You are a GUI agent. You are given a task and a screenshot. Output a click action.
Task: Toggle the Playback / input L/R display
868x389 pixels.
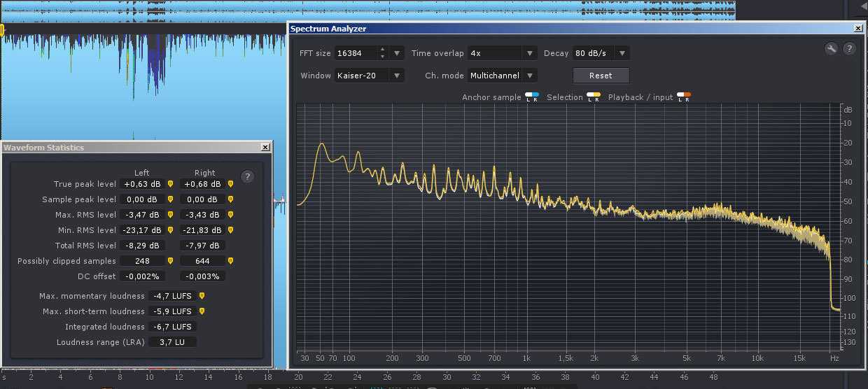[x=684, y=97]
